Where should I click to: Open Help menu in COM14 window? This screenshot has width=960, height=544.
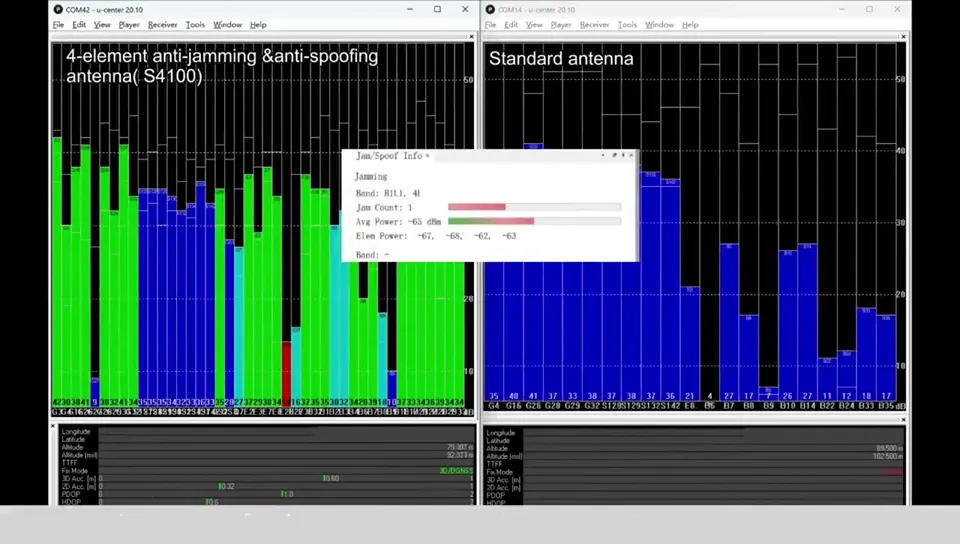(x=690, y=25)
